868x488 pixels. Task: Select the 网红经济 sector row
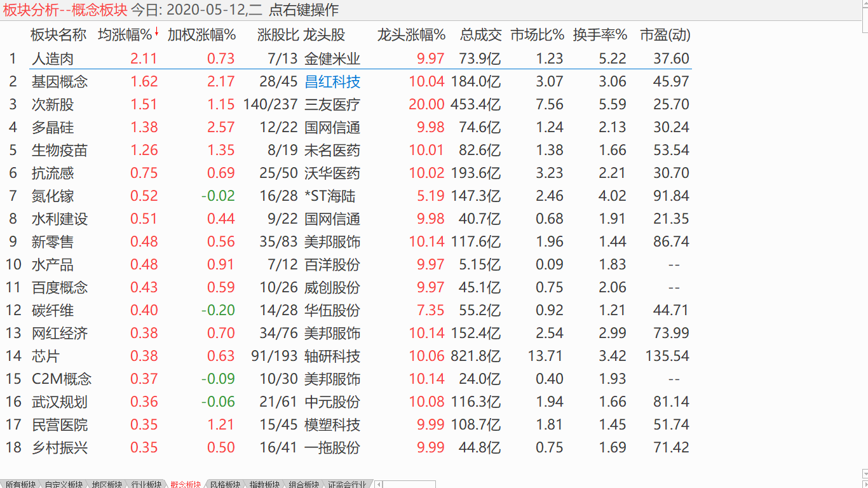click(x=347, y=333)
